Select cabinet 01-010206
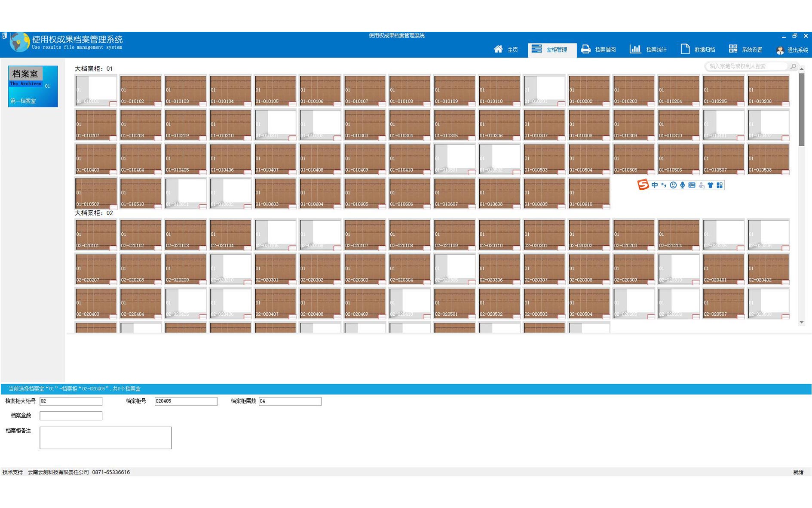Screen dimensions: 812x508 click(x=768, y=90)
